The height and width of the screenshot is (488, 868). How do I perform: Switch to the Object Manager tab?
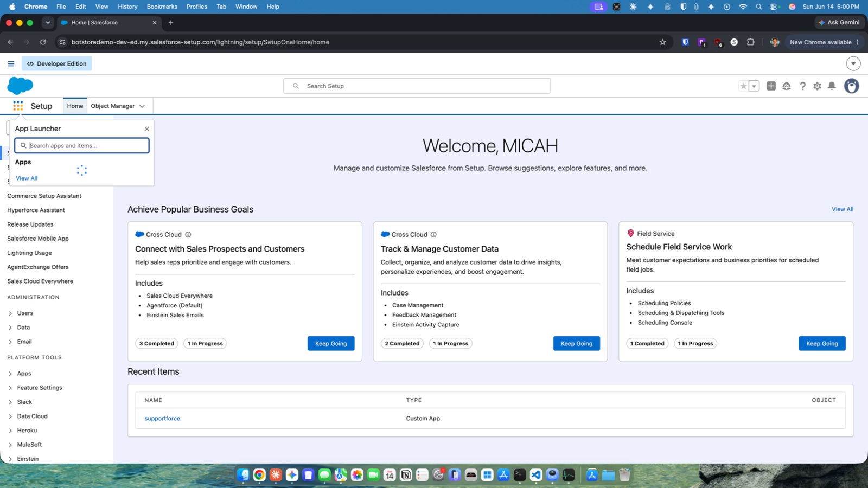pyautogui.click(x=113, y=106)
